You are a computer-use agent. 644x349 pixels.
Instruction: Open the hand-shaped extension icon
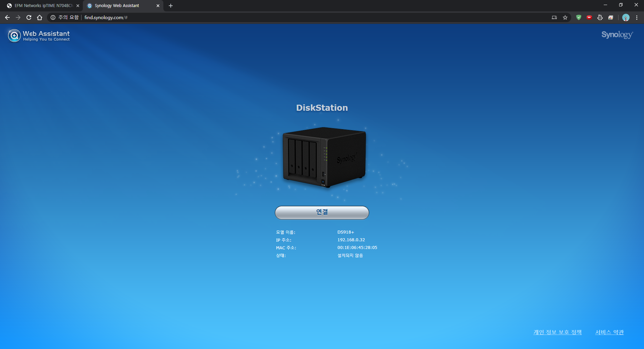600,17
